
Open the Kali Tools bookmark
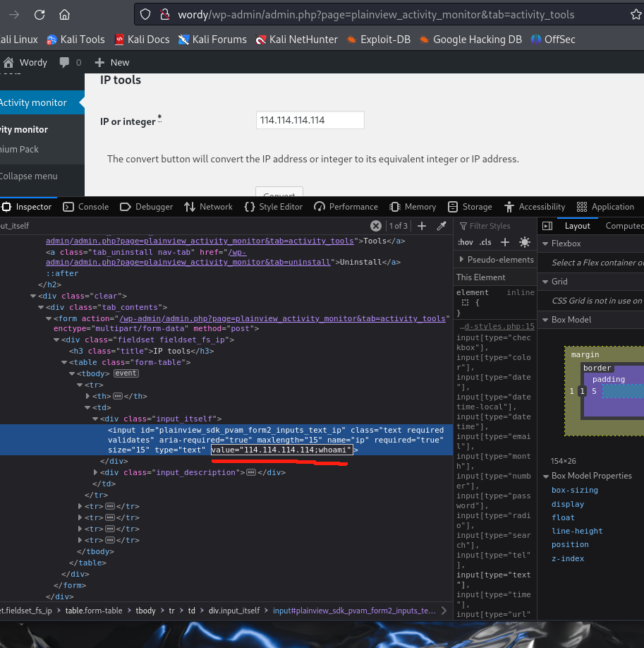[75, 40]
